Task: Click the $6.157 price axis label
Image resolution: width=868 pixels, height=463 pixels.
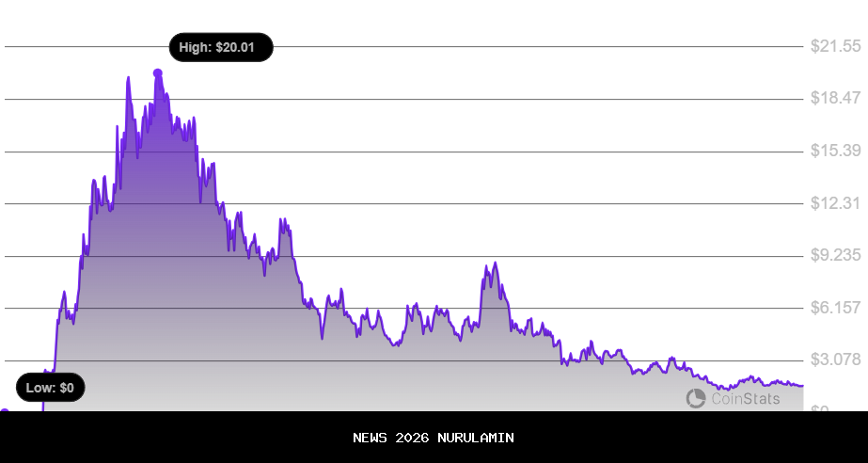Action: tap(835, 308)
